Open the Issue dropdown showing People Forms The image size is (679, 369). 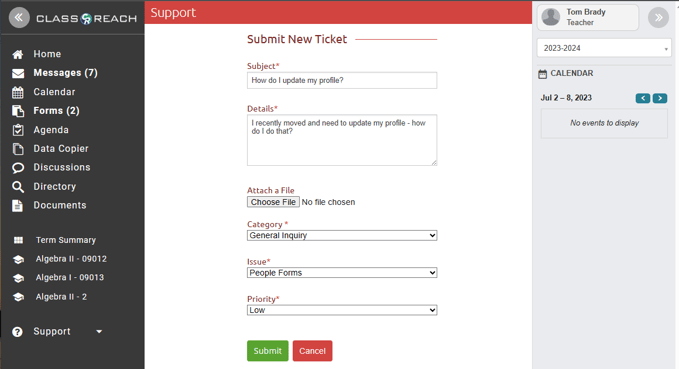[x=342, y=272]
